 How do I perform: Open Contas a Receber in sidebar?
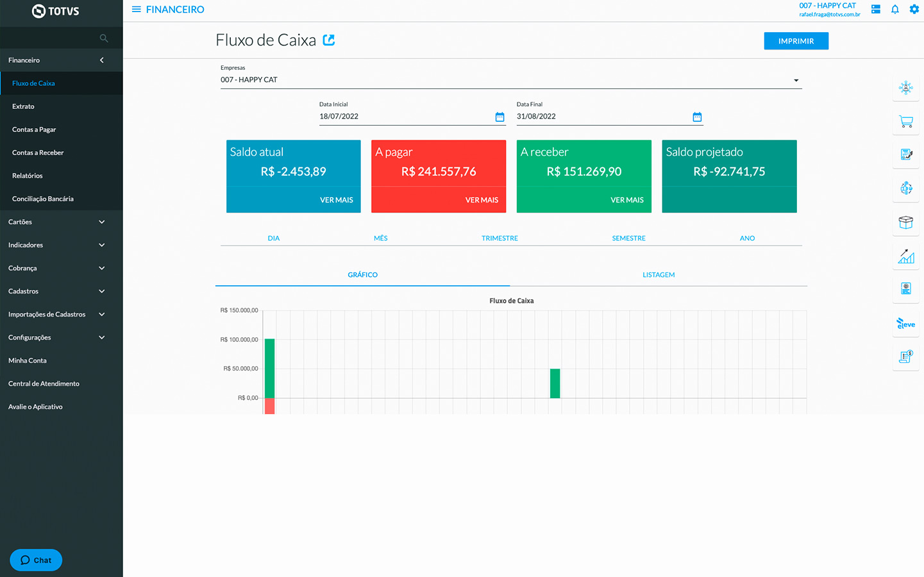pos(38,153)
